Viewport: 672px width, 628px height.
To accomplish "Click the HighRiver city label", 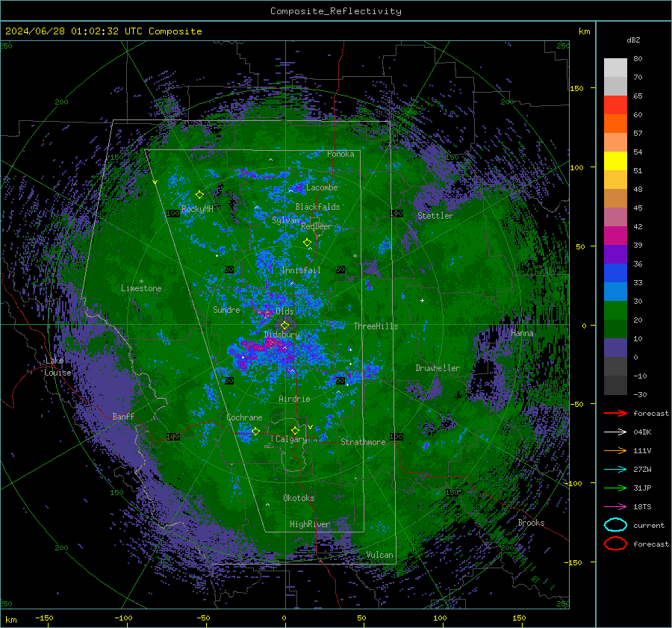I will [x=310, y=524].
